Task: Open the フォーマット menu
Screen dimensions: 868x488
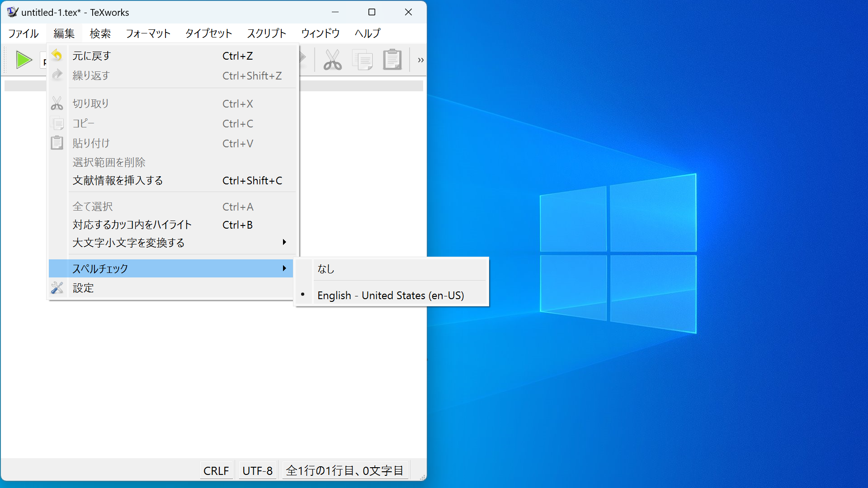Action: tap(148, 33)
